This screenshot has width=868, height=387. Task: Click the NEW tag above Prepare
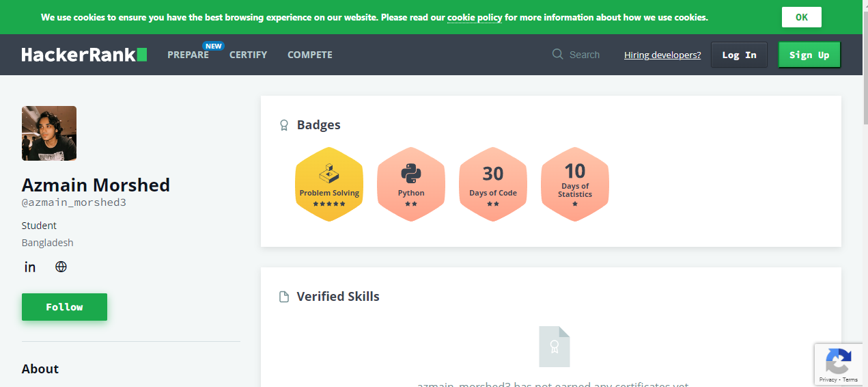[214, 46]
